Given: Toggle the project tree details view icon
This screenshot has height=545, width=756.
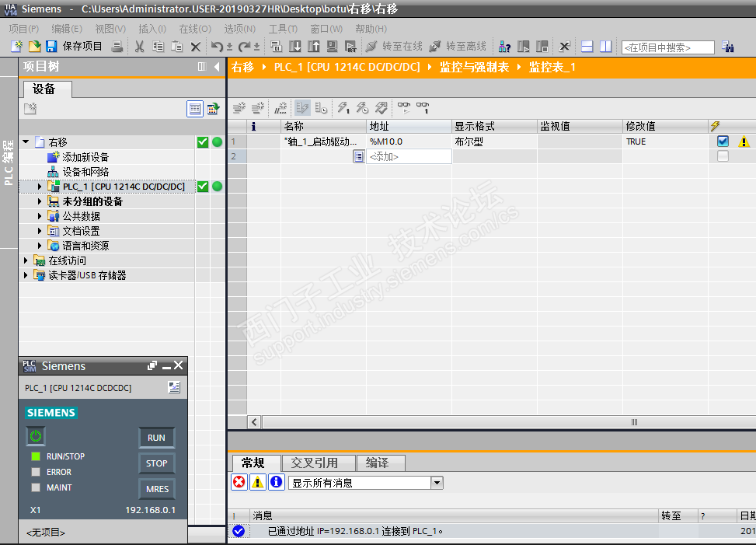Looking at the screenshot, I should tap(195, 109).
